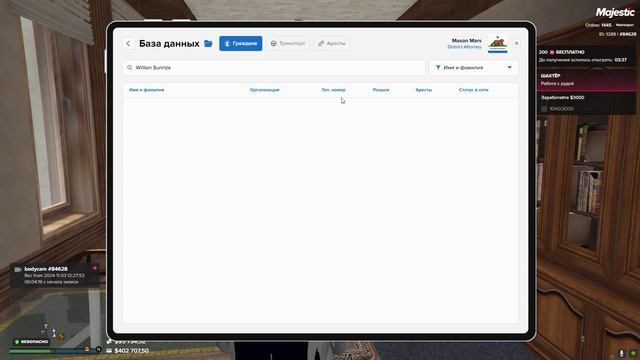Open the Имя и фамилия filter dropdown
The height and width of the screenshot is (360, 640).
coord(473,68)
